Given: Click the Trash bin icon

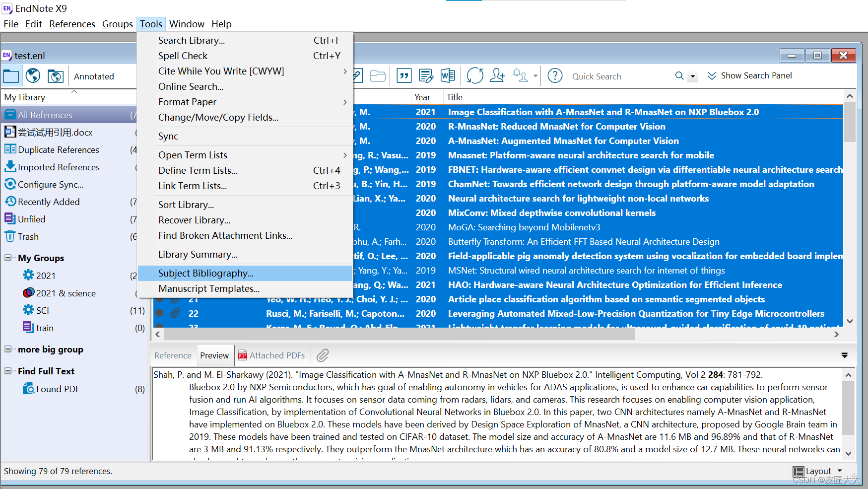Looking at the screenshot, I should pyautogui.click(x=10, y=236).
